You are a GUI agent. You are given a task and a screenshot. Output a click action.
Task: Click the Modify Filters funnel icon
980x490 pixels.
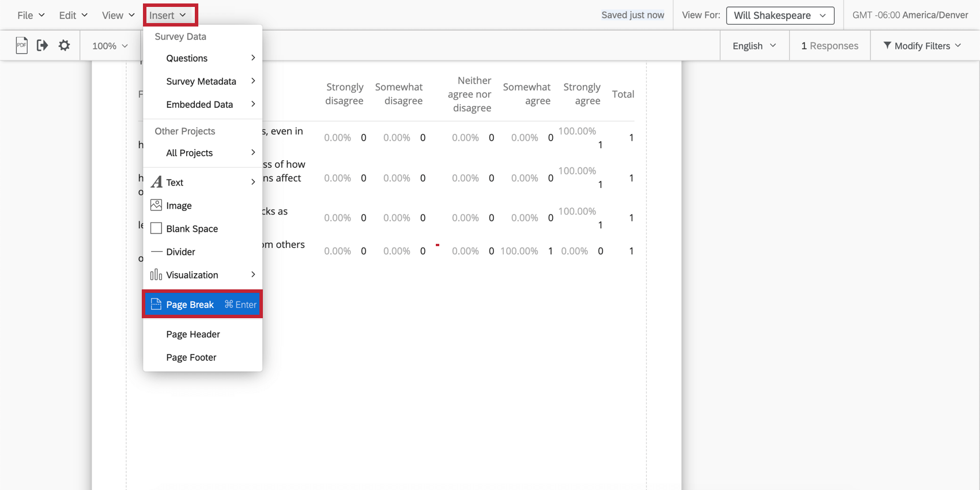point(887,45)
